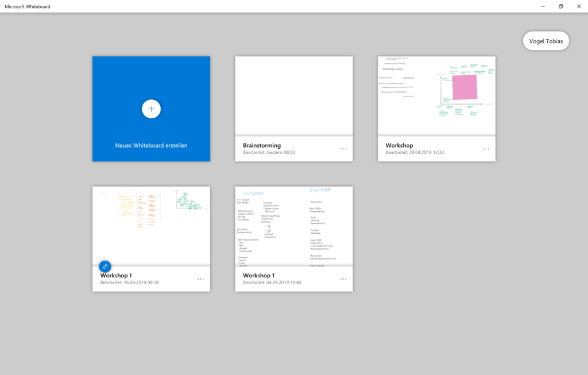The image size is (588, 375).
Task: Open more options for Workshop 1 dated 16.04.2019
Action: [x=200, y=279]
